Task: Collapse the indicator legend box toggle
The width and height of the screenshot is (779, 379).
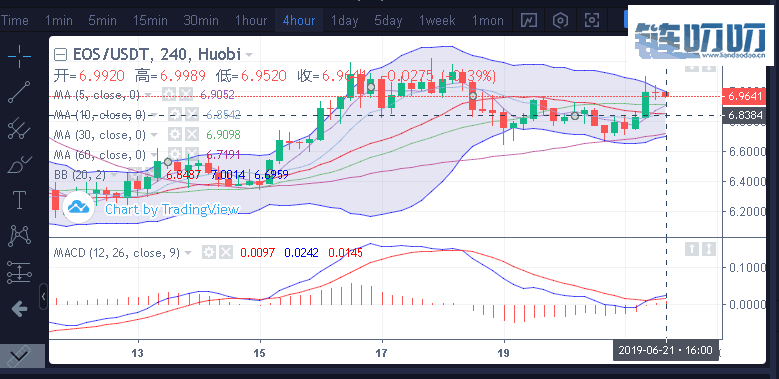Action: tap(60, 54)
